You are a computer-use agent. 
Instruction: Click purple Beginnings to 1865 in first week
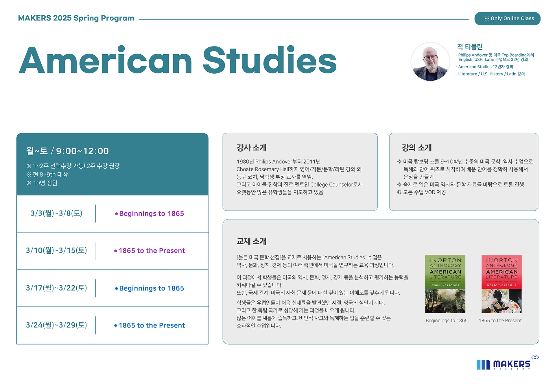click(x=149, y=213)
